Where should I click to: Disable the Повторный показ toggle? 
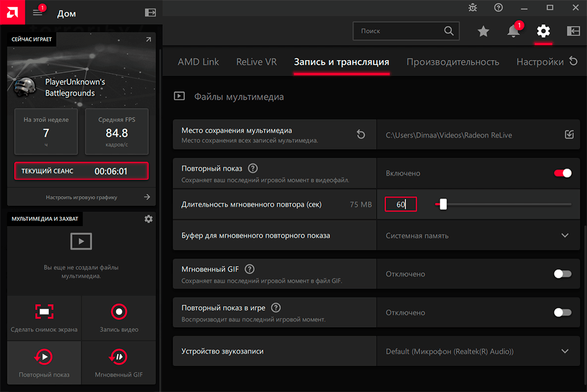click(562, 173)
